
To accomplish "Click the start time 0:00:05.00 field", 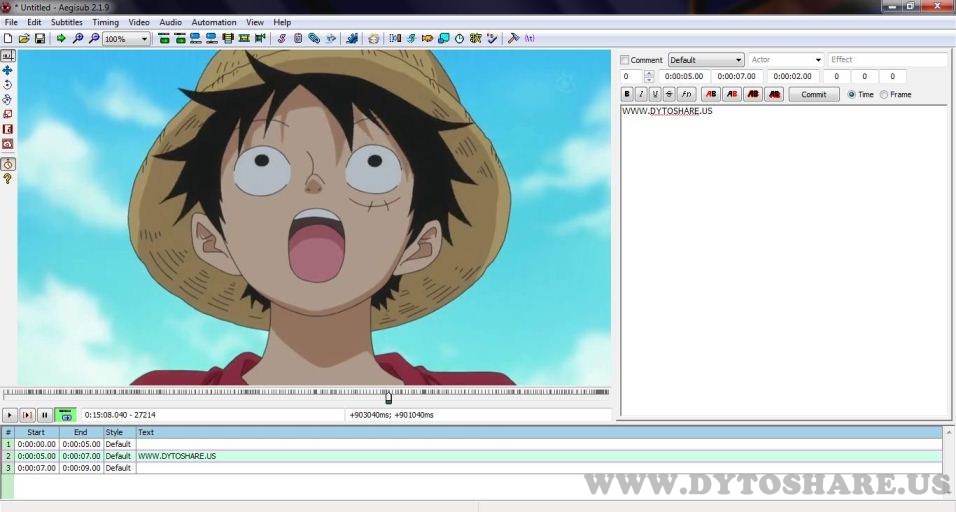I will point(684,76).
